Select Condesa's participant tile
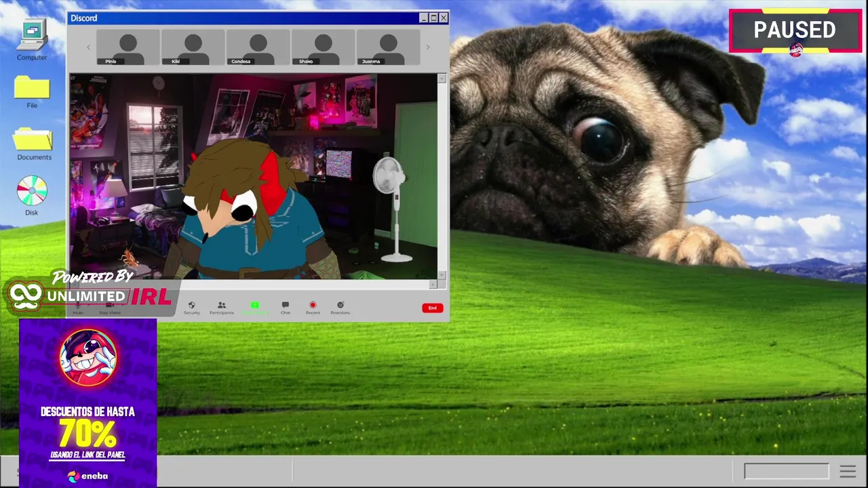 point(258,47)
